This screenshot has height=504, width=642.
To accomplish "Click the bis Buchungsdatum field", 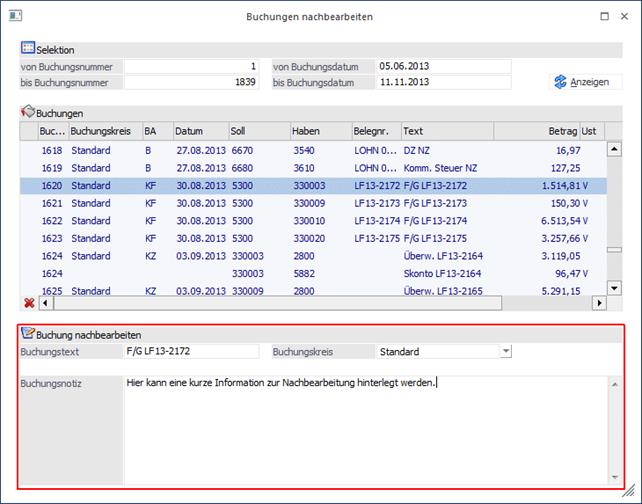I will (x=442, y=82).
